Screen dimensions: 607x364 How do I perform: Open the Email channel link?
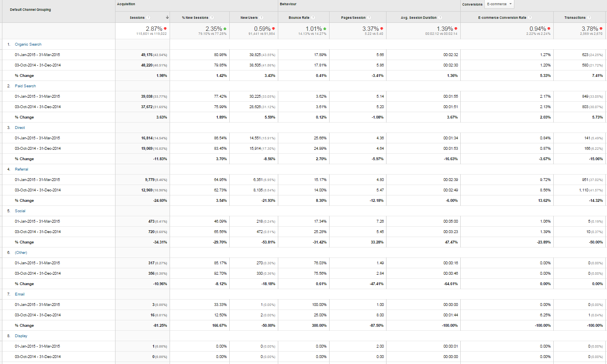click(20, 294)
